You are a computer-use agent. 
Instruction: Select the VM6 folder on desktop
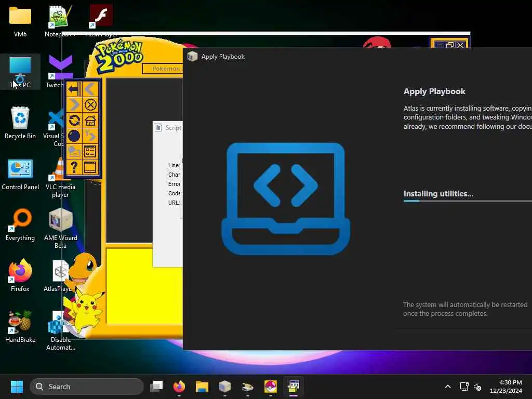coord(20,21)
